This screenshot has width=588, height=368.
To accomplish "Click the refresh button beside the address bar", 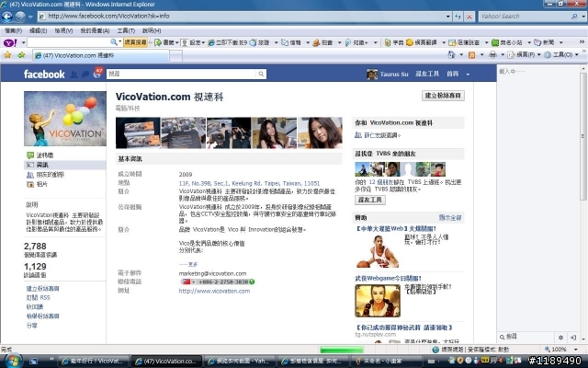I will point(458,17).
